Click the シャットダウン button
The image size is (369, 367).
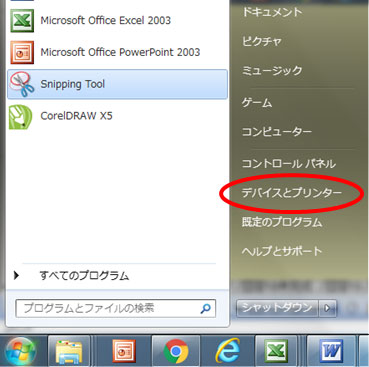coord(277,308)
